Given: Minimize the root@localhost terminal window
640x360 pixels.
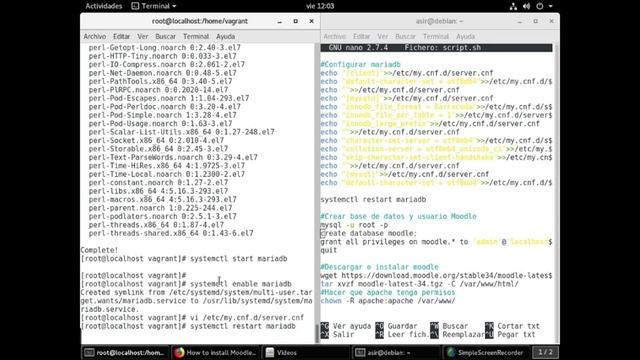Looking at the screenshot, I should point(280,21).
